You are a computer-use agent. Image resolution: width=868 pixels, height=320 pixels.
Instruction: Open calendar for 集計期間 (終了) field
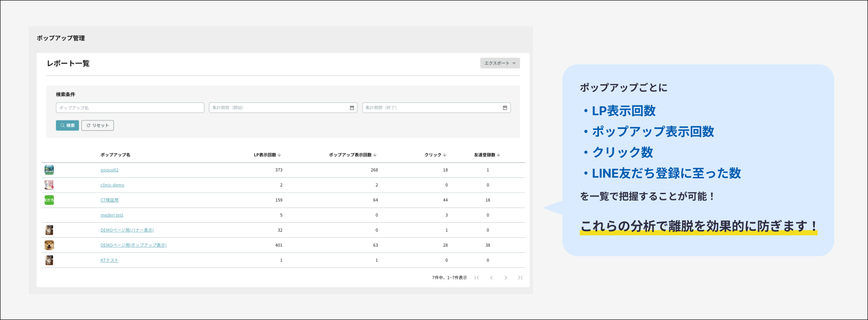coord(505,108)
